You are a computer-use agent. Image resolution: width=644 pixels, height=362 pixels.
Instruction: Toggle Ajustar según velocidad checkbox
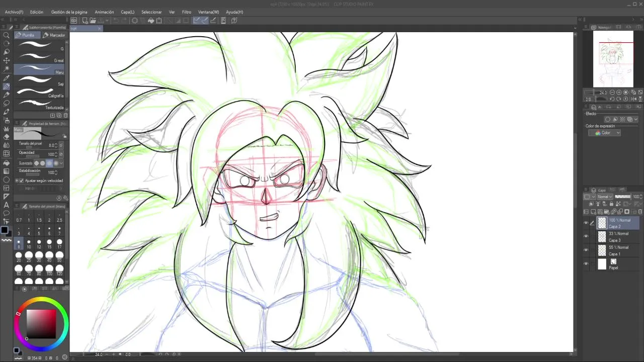pyautogui.click(x=21, y=180)
